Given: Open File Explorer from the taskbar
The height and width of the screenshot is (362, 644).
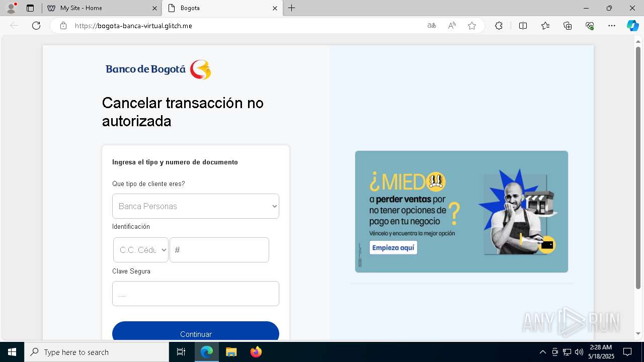Looking at the screenshot, I should (231, 352).
